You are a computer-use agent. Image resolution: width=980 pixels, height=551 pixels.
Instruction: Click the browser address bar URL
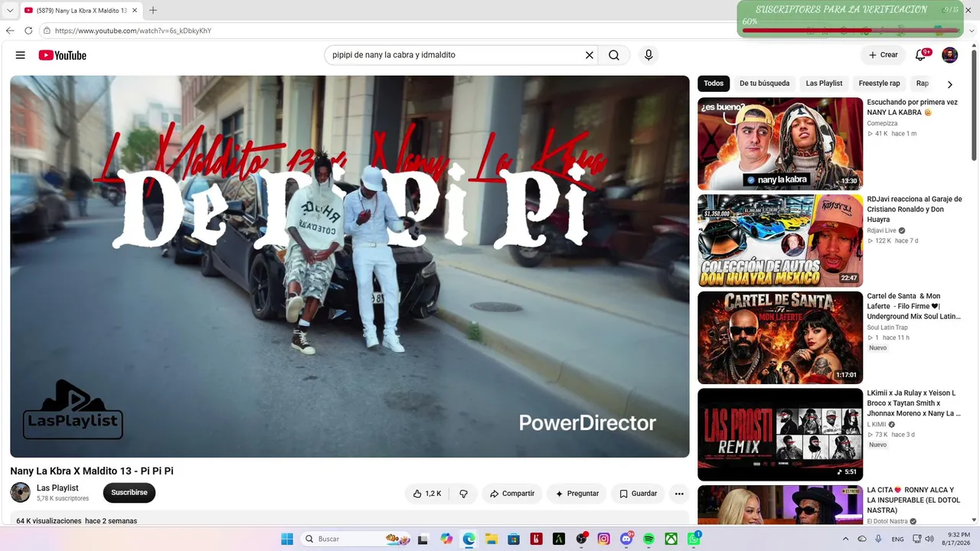tap(133, 31)
